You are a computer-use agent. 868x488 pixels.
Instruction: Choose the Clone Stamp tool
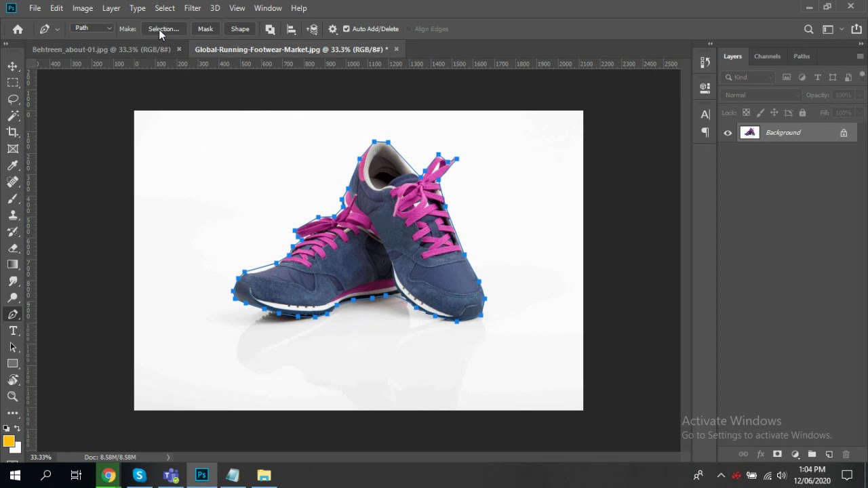13,215
